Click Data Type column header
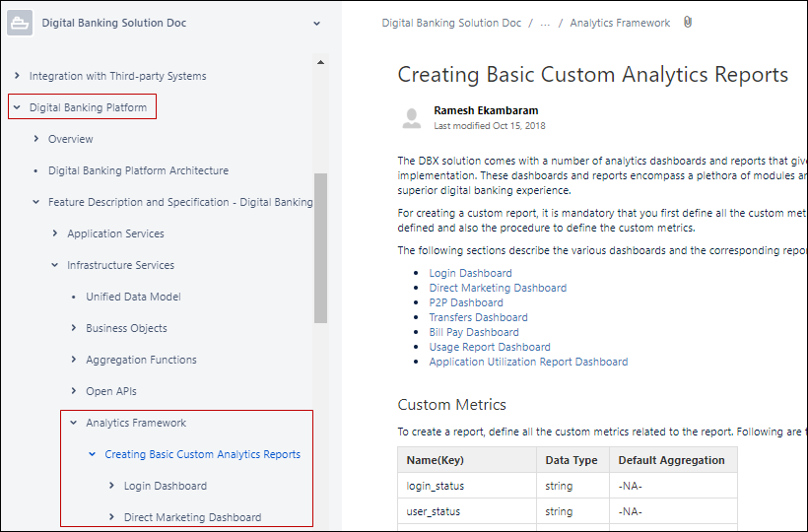This screenshot has height=532, width=808. [572, 460]
